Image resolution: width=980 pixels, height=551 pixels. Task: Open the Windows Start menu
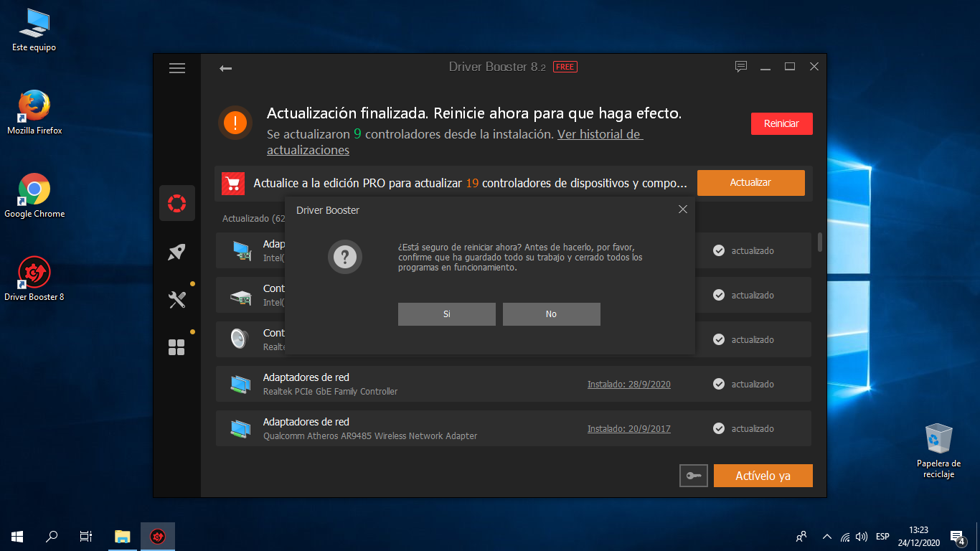(x=17, y=536)
